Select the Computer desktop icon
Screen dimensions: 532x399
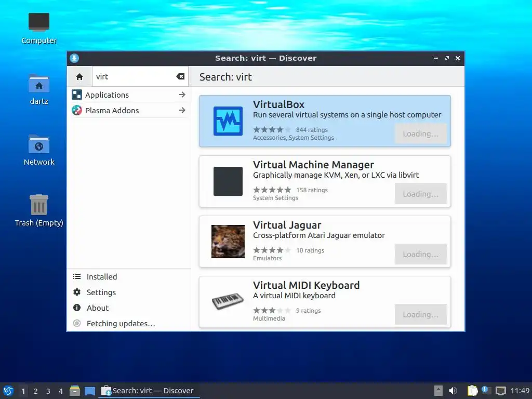(39, 29)
